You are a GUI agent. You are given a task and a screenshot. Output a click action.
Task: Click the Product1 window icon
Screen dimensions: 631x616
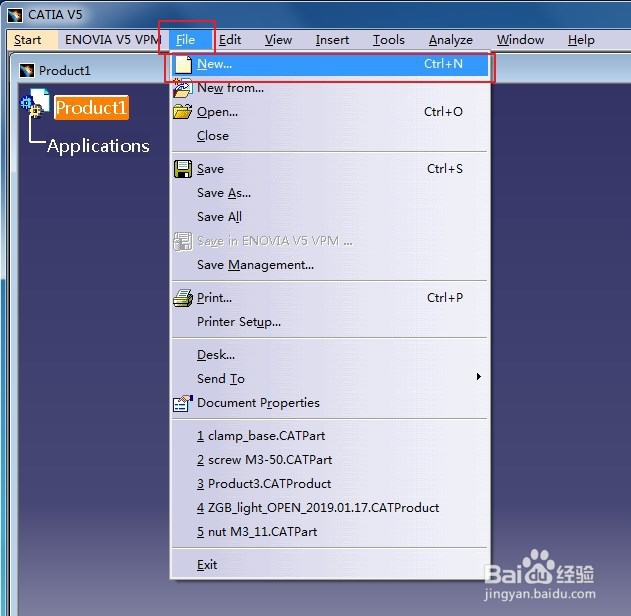point(27,70)
